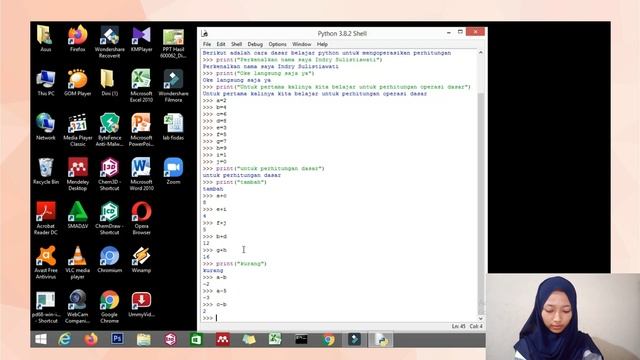Open the File menu in Python Shell
Image resolution: width=640 pixels, height=360 pixels.
coord(207,44)
